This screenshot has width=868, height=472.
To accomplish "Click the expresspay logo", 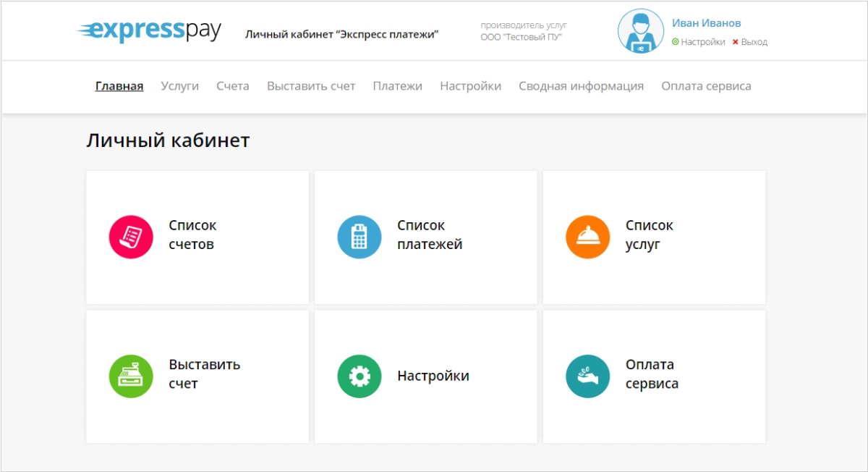I will click(x=149, y=32).
